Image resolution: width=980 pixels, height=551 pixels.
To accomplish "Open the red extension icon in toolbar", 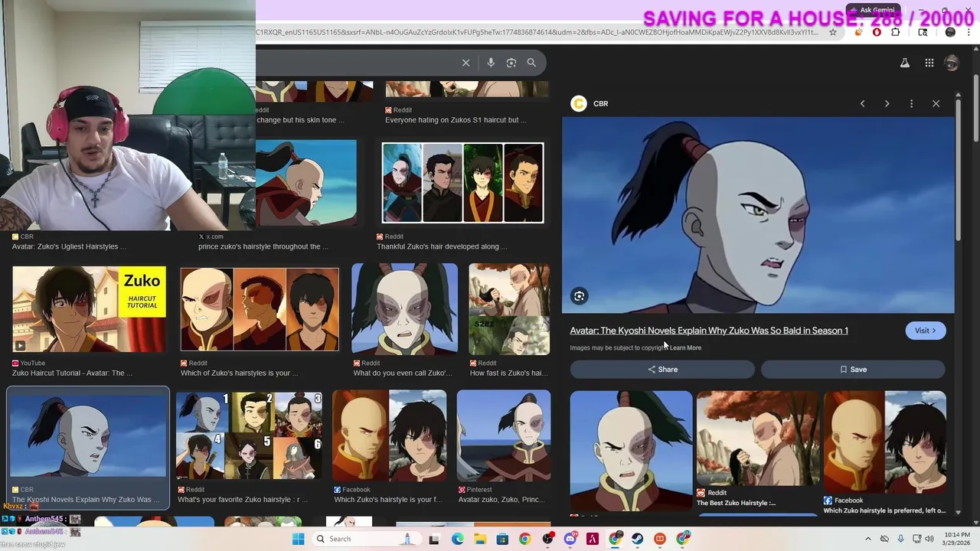I will tap(876, 32).
